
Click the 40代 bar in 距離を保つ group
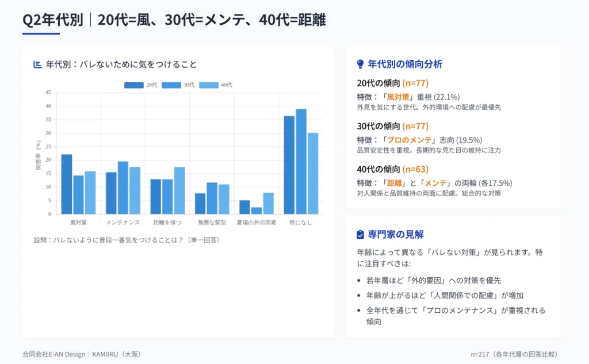point(179,190)
